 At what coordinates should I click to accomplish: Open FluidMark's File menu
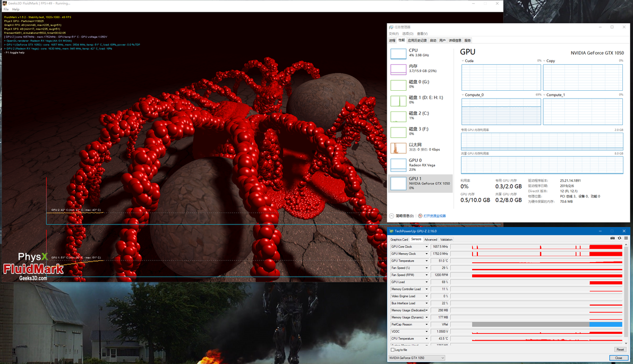tap(6, 9)
